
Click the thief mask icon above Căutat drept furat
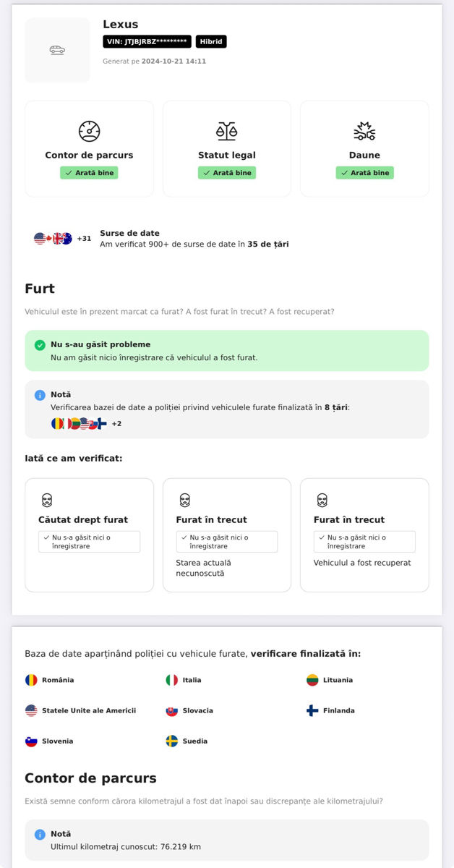47,500
